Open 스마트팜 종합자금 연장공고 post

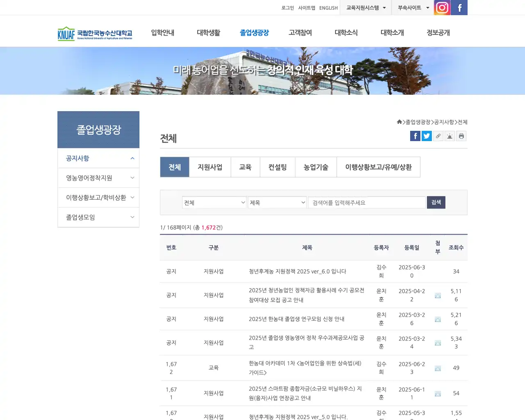coord(305,393)
